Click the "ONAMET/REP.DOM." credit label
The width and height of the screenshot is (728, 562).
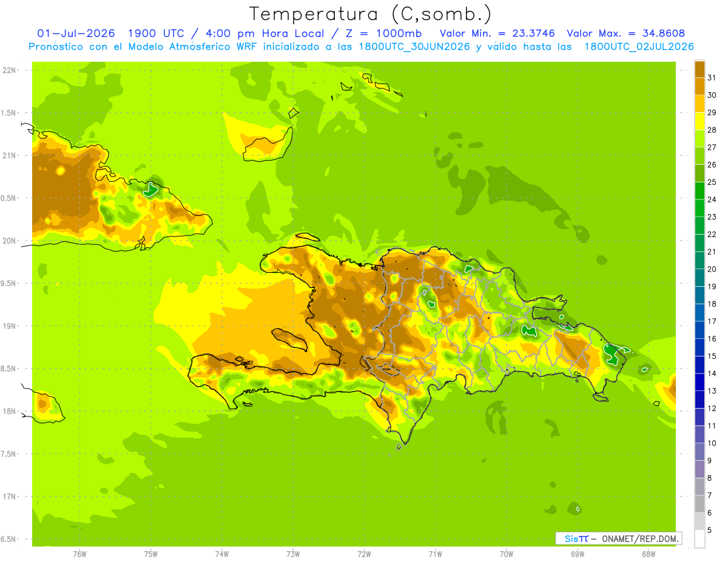640,538
